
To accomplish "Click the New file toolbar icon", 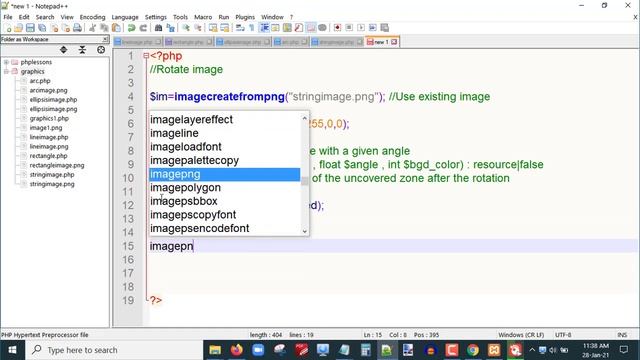I will tap(7, 28).
